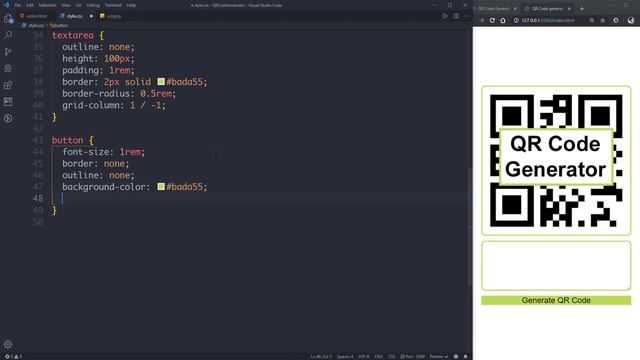Click the UTF-8 encoding indicator
This screenshot has height=360, width=640.
click(363, 356)
